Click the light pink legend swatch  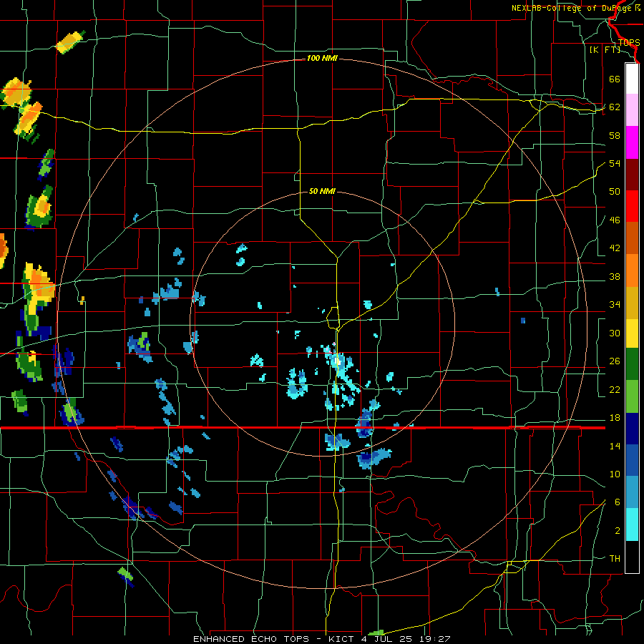click(x=632, y=110)
